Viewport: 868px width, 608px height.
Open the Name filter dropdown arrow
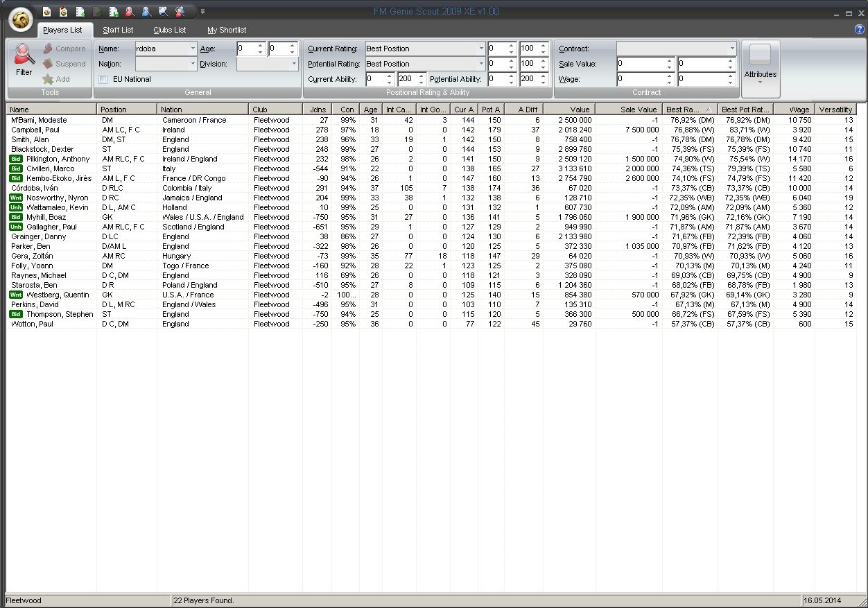pos(193,49)
